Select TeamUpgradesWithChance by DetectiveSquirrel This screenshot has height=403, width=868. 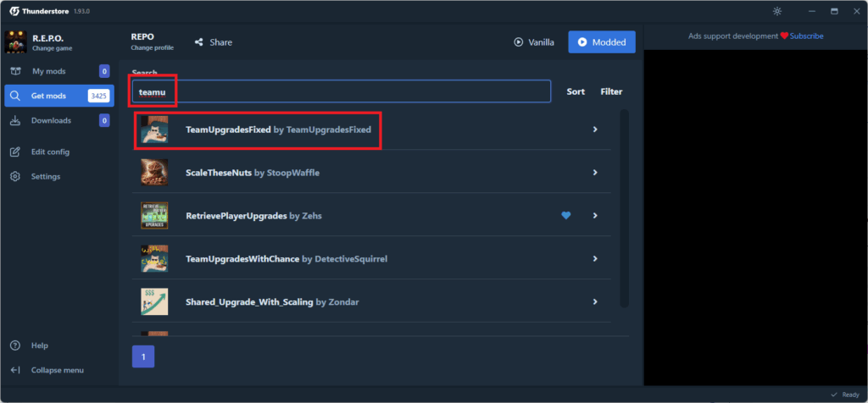click(287, 259)
